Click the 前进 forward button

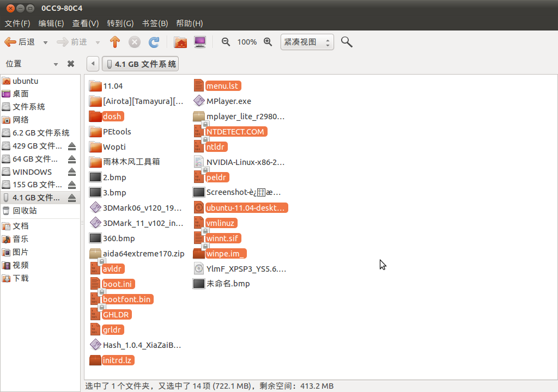[x=72, y=42]
